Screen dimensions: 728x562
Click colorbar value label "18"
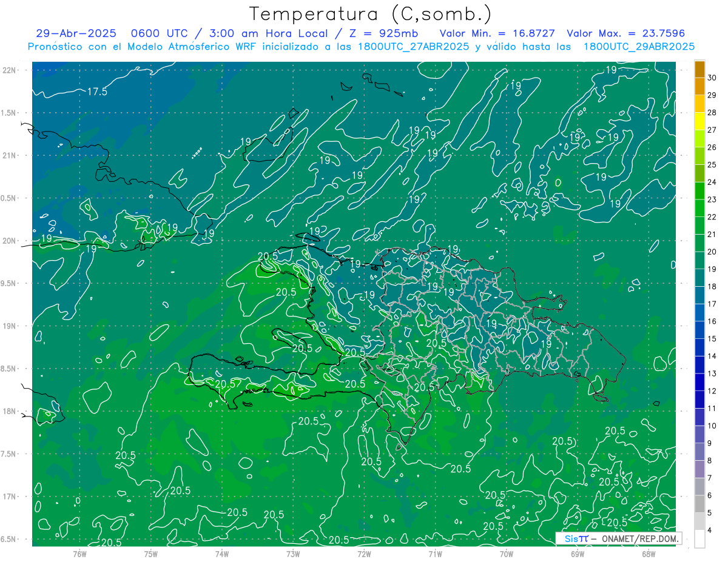pyautogui.click(x=712, y=287)
